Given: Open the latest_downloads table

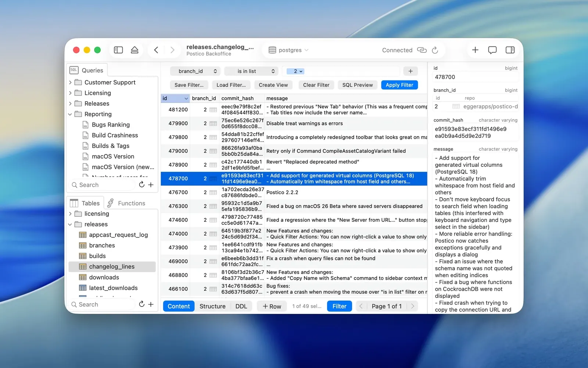Looking at the screenshot, I should 113,288.
